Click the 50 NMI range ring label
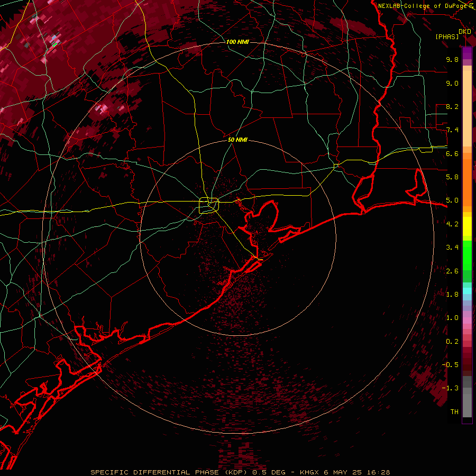This screenshot has height=476, width=476. click(x=237, y=140)
